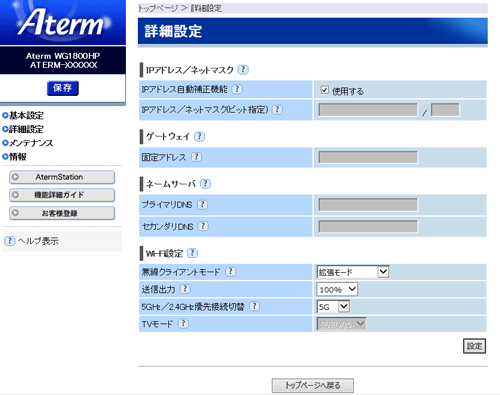The width and height of the screenshot is (500, 395).
Task: Open help icon beside 固定アドレス
Action: pyautogui.click(x=197, y=157)
